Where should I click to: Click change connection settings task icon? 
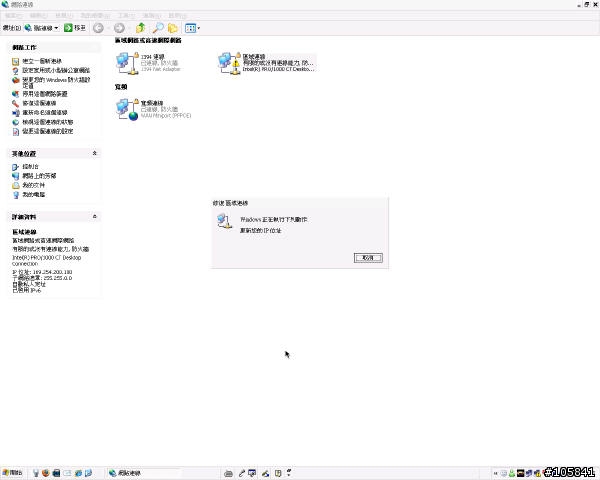coord(15,132)
